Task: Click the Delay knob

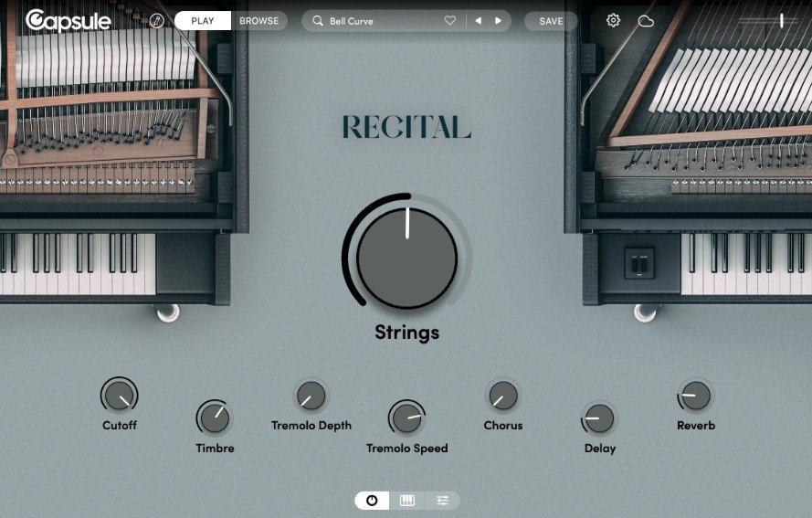Action: (600, 418)
